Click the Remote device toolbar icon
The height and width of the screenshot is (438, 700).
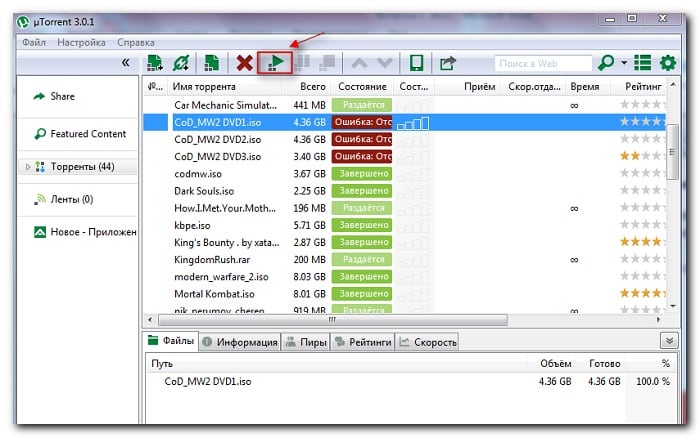pos(417,63)
